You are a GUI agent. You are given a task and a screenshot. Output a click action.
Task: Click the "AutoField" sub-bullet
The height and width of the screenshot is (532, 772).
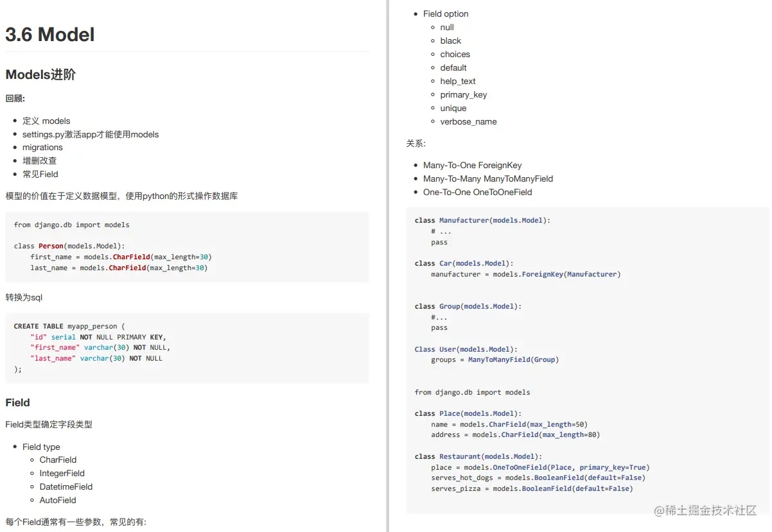tap(58, 500)
